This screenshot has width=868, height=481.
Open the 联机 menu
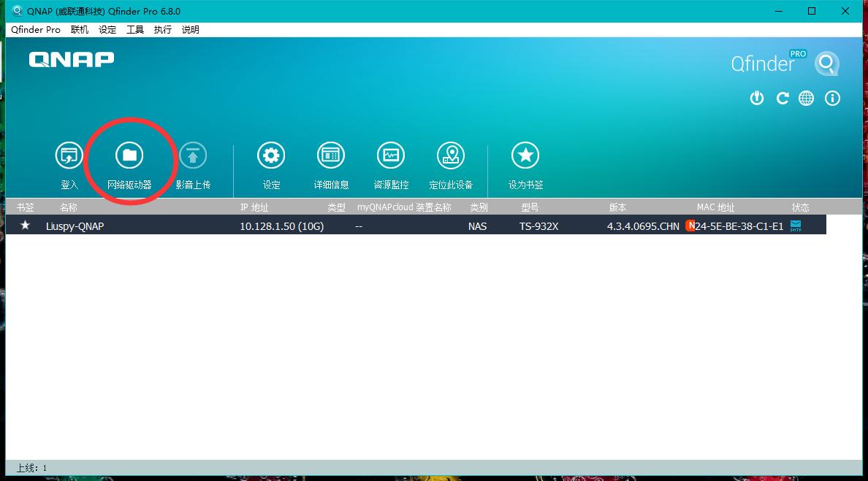pyautogui.click(x=80, y=30)
